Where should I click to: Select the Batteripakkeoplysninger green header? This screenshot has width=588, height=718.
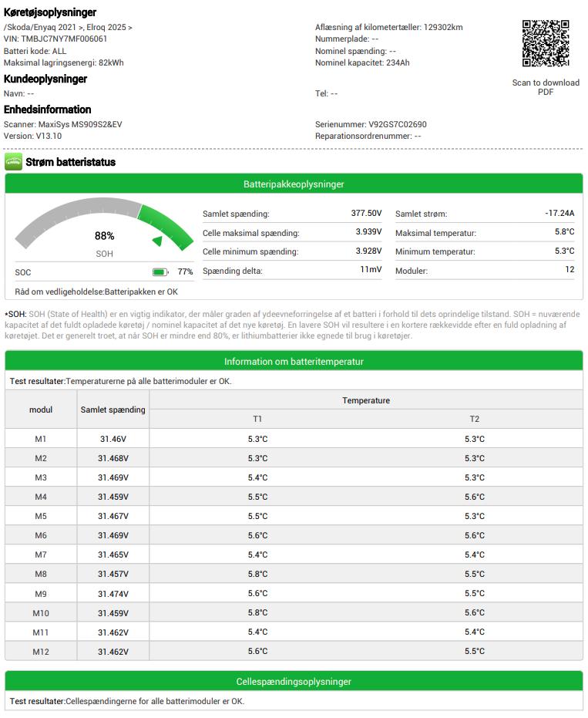(294, 184)
